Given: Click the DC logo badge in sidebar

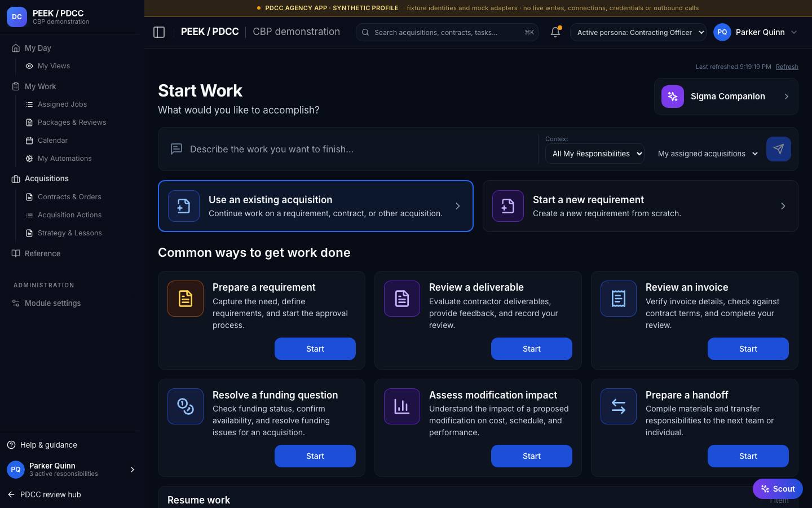Looking at the screenshot, I should [17, 17].
